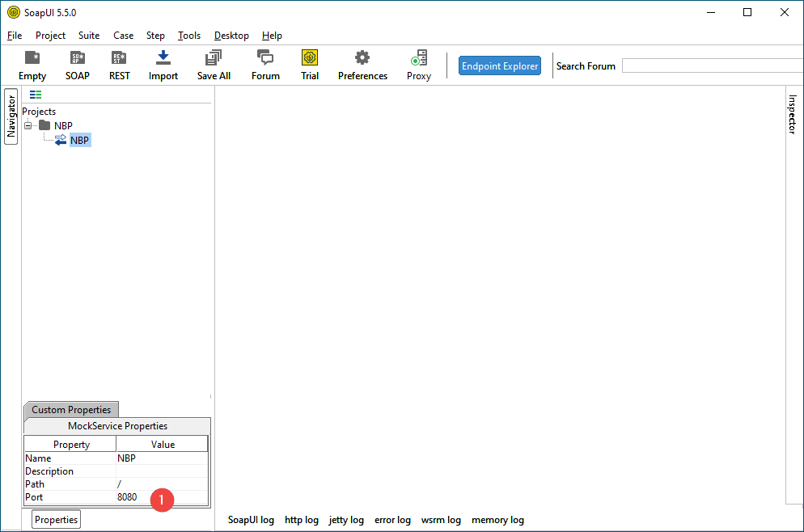Toggle the navigator view mode icon

(36, 95)
